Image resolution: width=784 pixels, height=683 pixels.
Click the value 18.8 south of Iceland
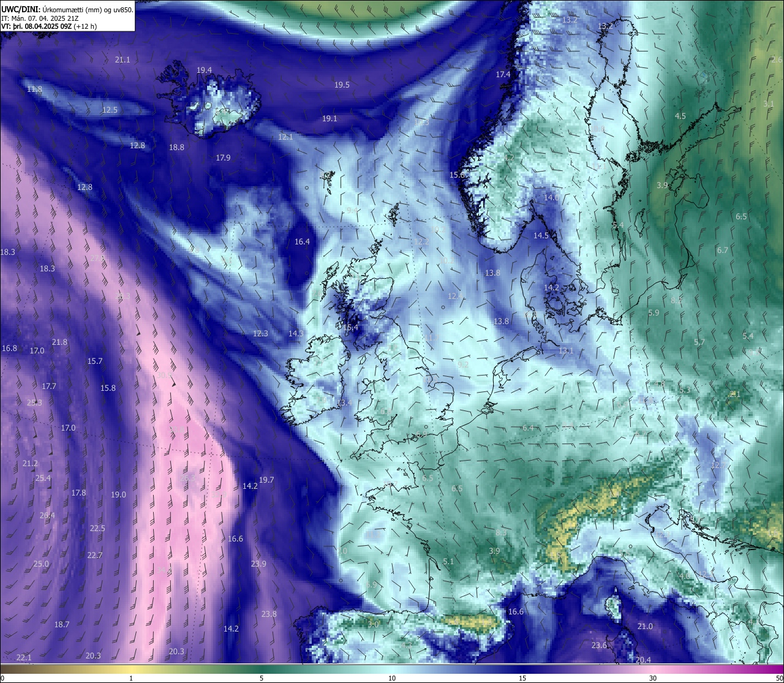pyautogui.click(x=176, y=147)
